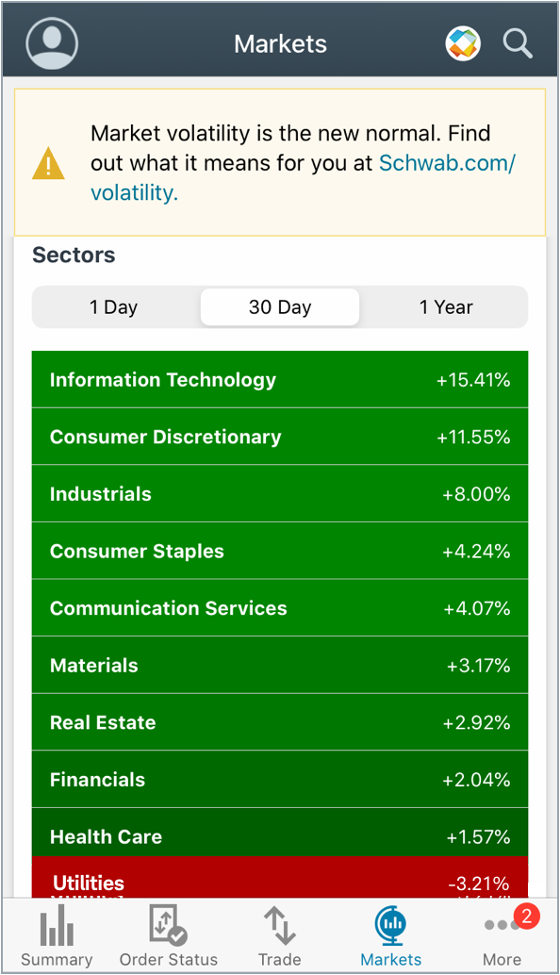Select the Utilities sector
Image resolution: width=560 pixels, height=975 pixels.
[279, 882]
